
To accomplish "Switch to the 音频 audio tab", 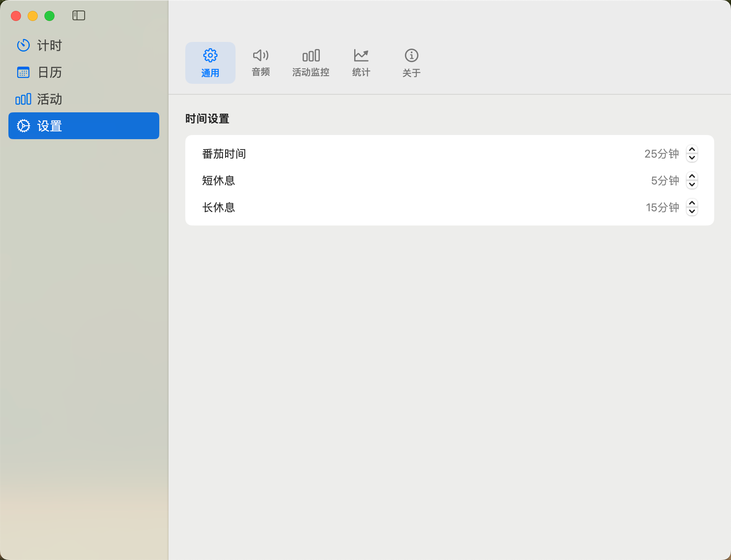I will click(261, 63).
